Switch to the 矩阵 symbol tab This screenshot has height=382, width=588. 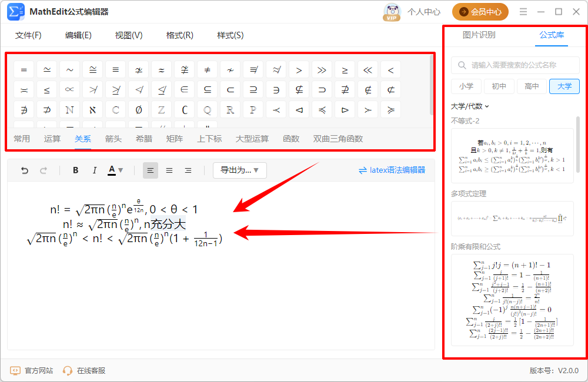point(175,139)
